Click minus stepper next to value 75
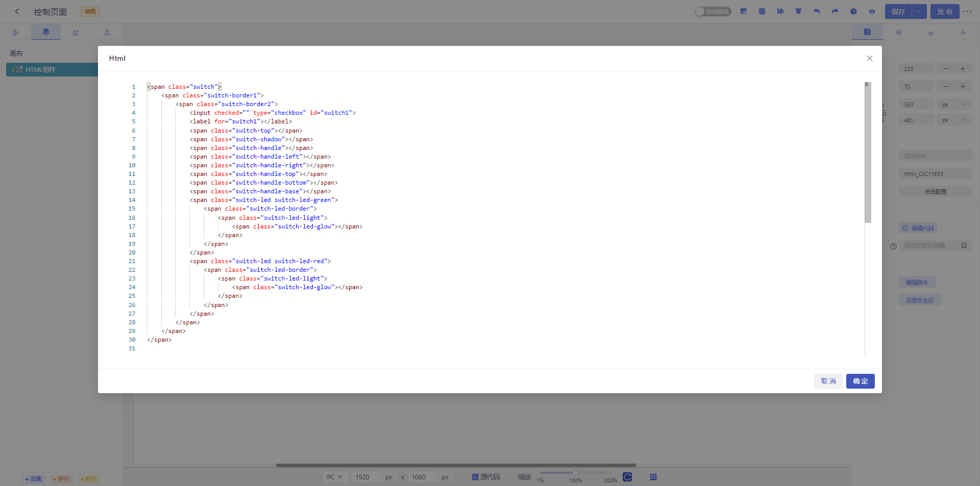Screen dimensions: 980x486 (x=946, y=86)
